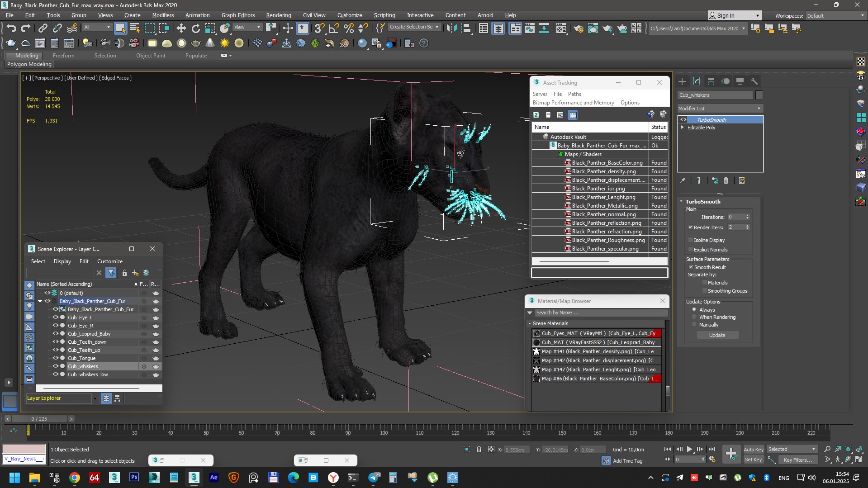Screen dimensions: 868x488
Task: Open the Workspaces Default dropdown
Action: [835, 16]
